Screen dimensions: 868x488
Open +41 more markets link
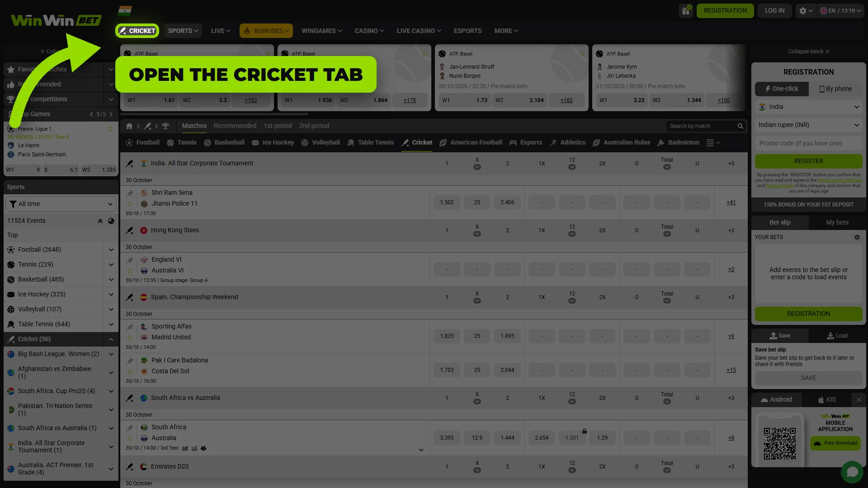tap(731, 202)
